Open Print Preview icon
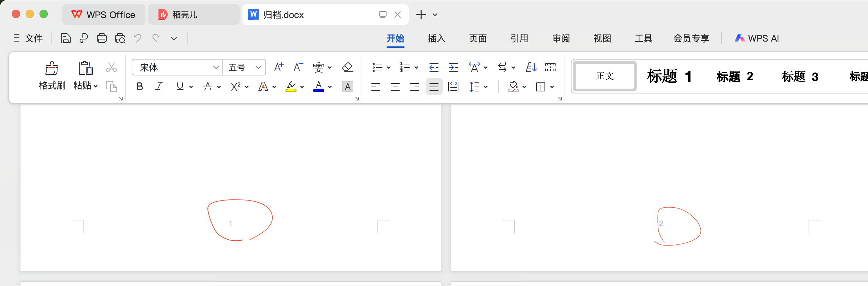868x286 pixels. [x=120, y=38]
